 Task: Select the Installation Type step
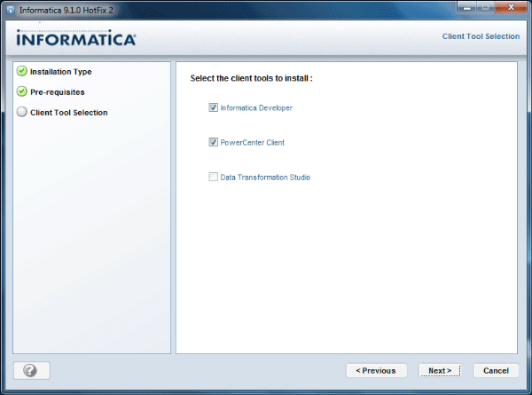click(x=60, y=72)
